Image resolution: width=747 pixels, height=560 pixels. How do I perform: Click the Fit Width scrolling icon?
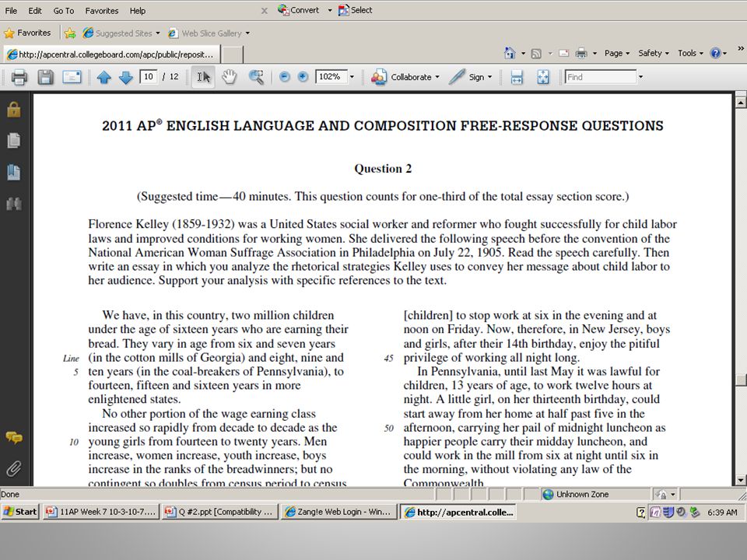517,77
